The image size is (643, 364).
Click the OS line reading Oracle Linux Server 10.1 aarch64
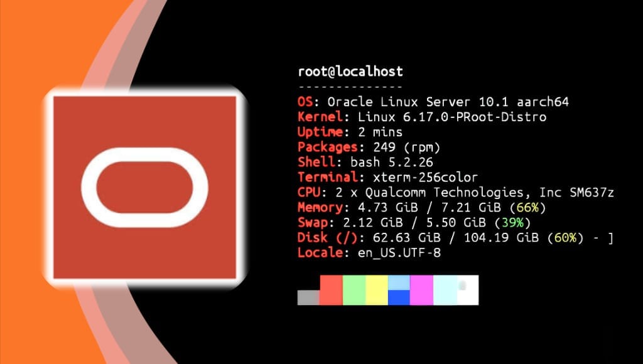tap(433, 102)
